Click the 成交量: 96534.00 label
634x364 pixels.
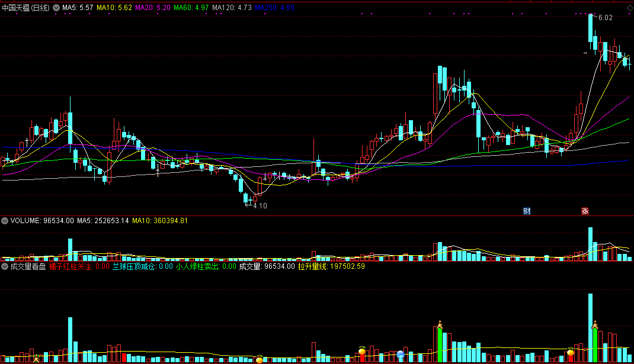tap(267, 266)
